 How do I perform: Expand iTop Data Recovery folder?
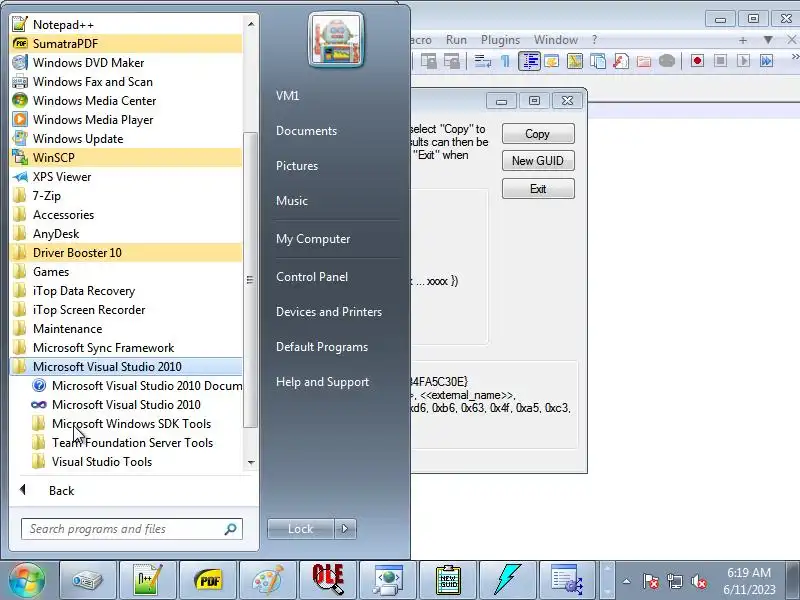click(126, 291)
